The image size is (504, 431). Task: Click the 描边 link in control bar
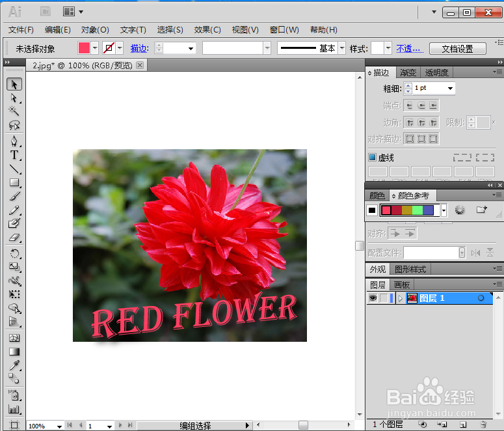pyautogui.click(x=139, y=49)
